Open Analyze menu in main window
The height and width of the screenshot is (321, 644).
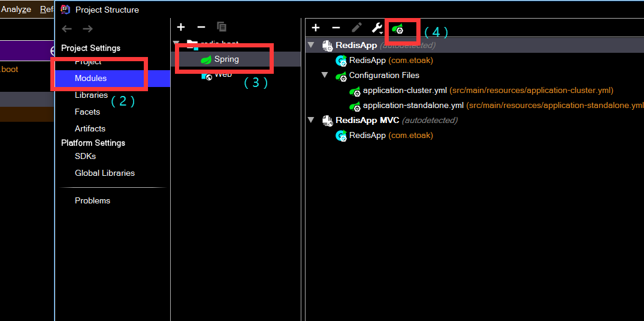point(16,9)
